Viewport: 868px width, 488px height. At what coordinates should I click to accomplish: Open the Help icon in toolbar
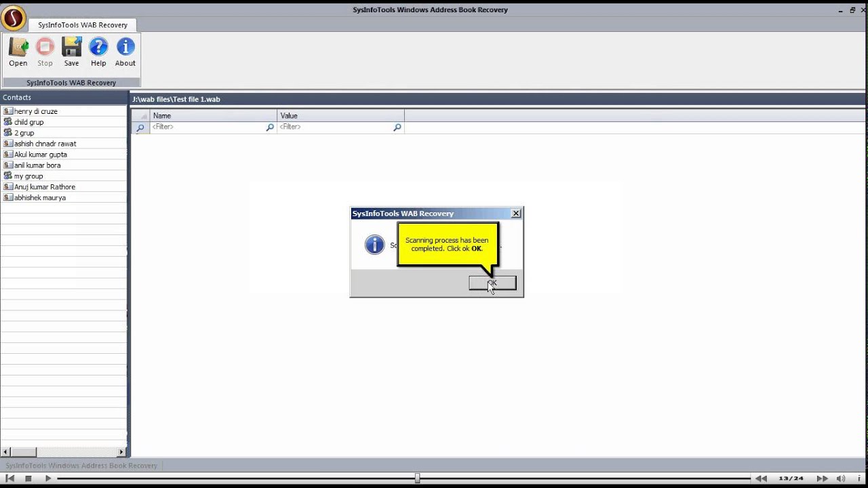[x=98, y=47]
